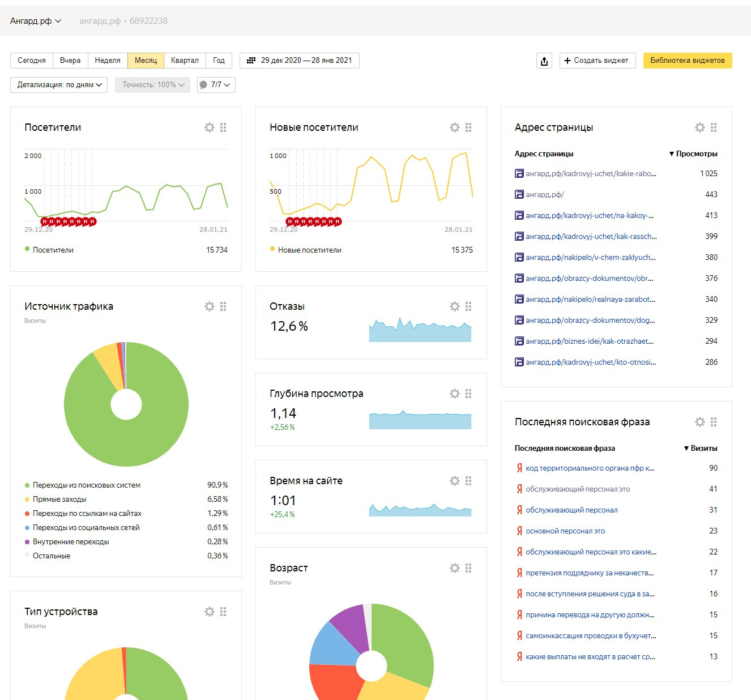751x700 pixels.
Task: Open settings gear for Последняя поисковая фраза
Action: point(700,422)
